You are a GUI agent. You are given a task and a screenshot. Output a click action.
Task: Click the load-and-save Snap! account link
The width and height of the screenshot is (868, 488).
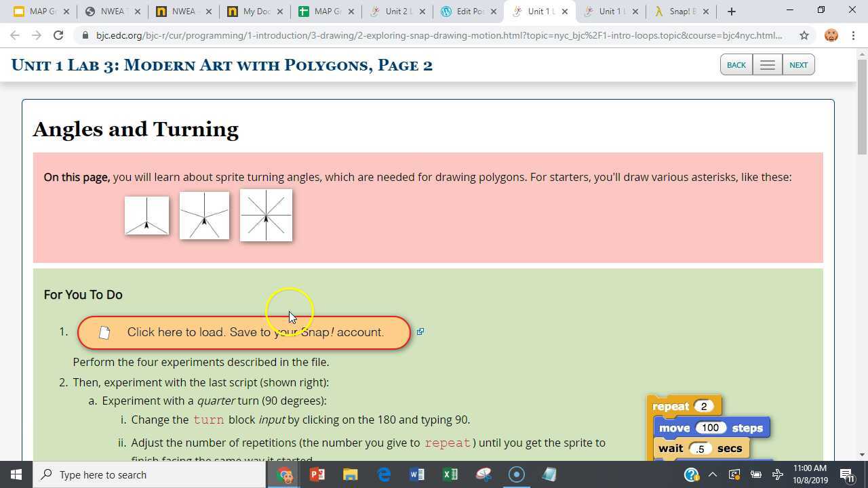256,332
